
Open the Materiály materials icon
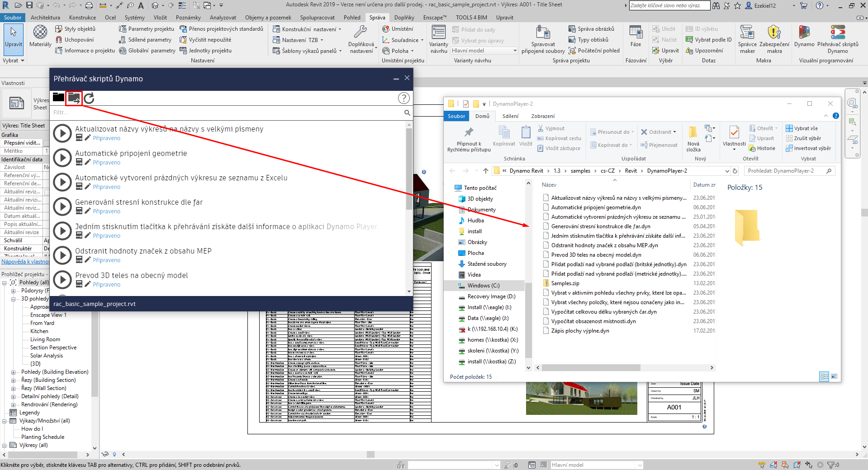tap(40, 36)
